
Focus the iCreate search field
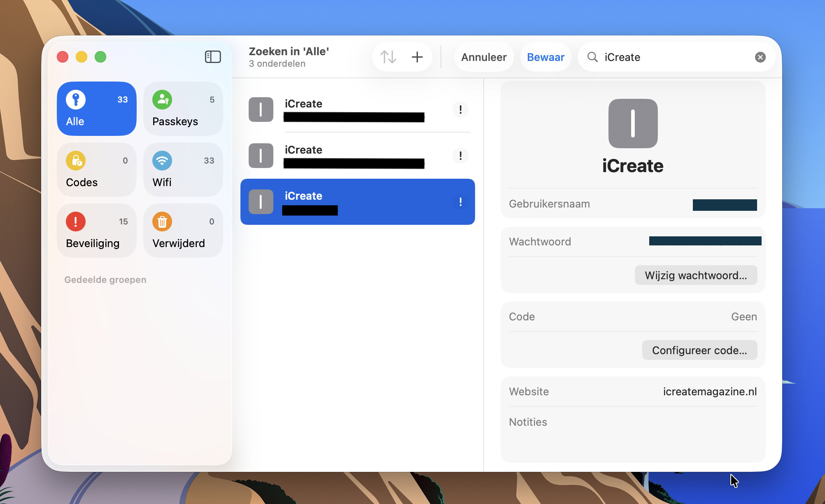click(x=676, y=57)
